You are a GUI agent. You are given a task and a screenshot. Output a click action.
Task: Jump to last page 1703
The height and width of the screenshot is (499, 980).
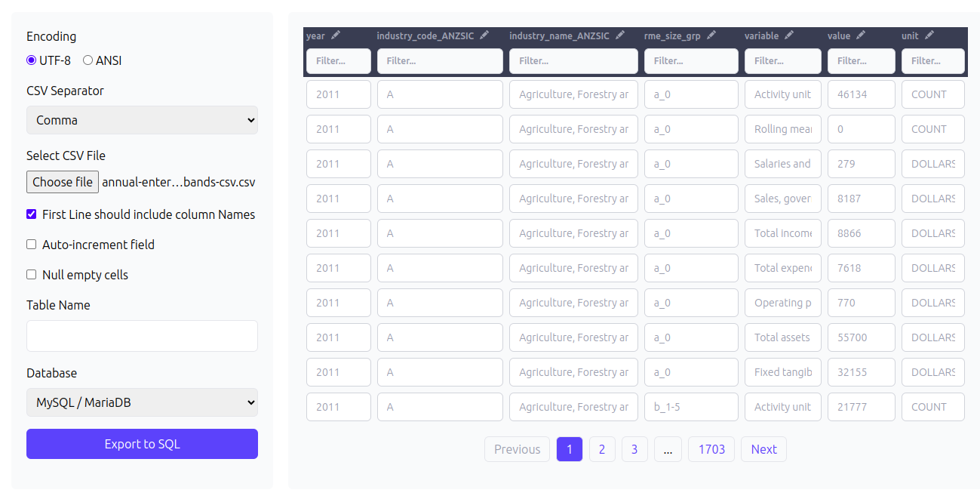tap(711, 449)
